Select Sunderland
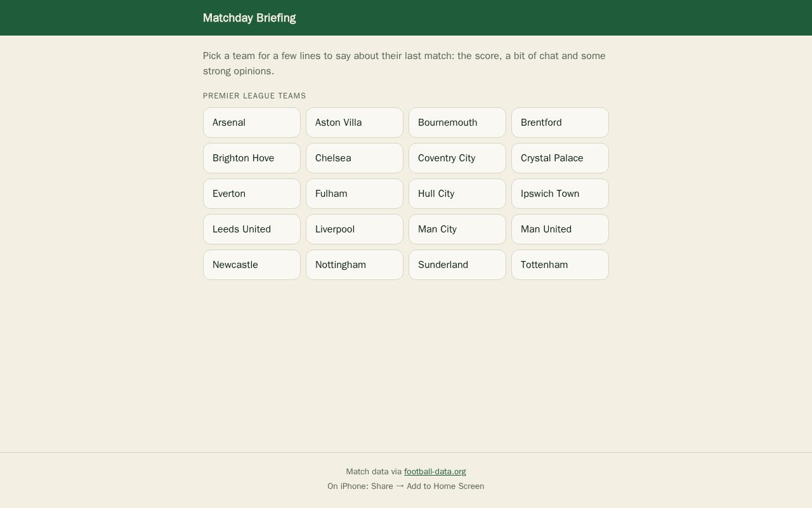 457,265
